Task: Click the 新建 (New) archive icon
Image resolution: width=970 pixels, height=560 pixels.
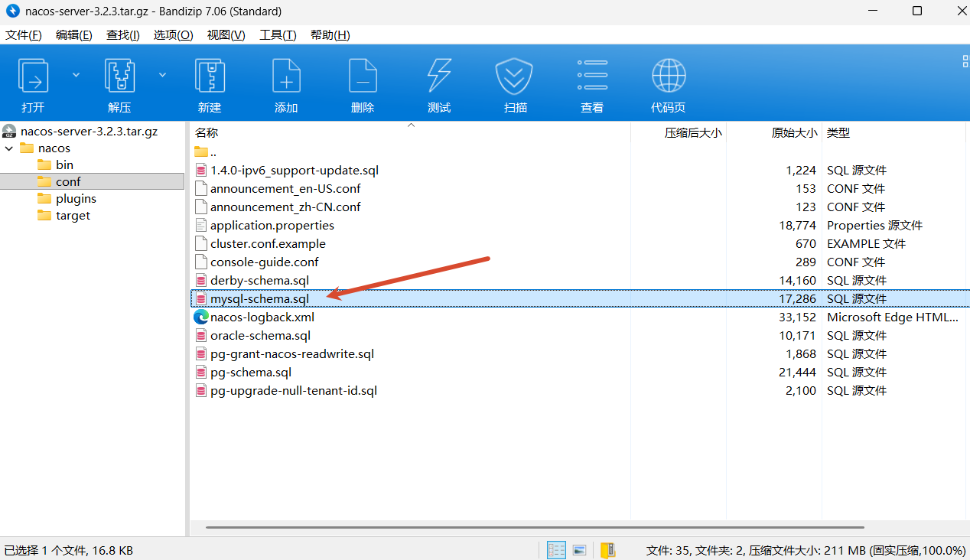Action: click(210, 76)
